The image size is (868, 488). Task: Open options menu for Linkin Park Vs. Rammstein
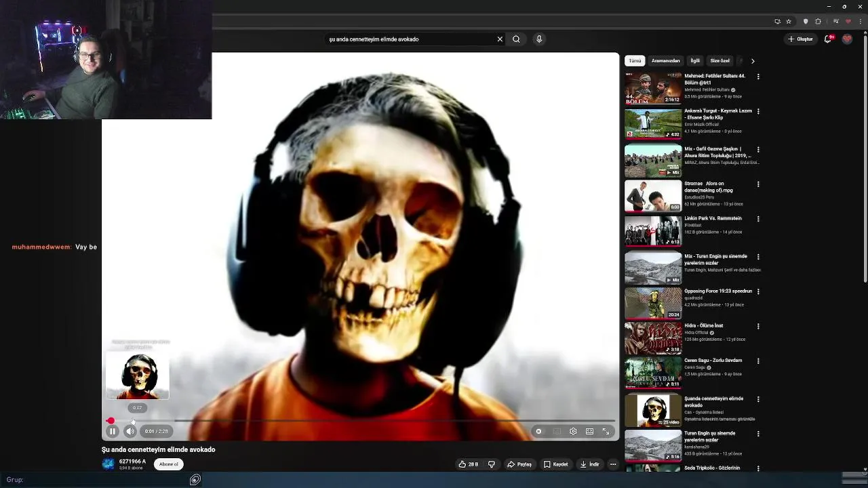(x=758, y=219)
